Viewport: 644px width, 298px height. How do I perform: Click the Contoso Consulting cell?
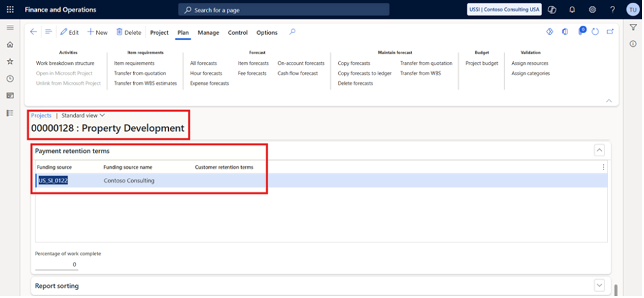click(x=129, y=181)
